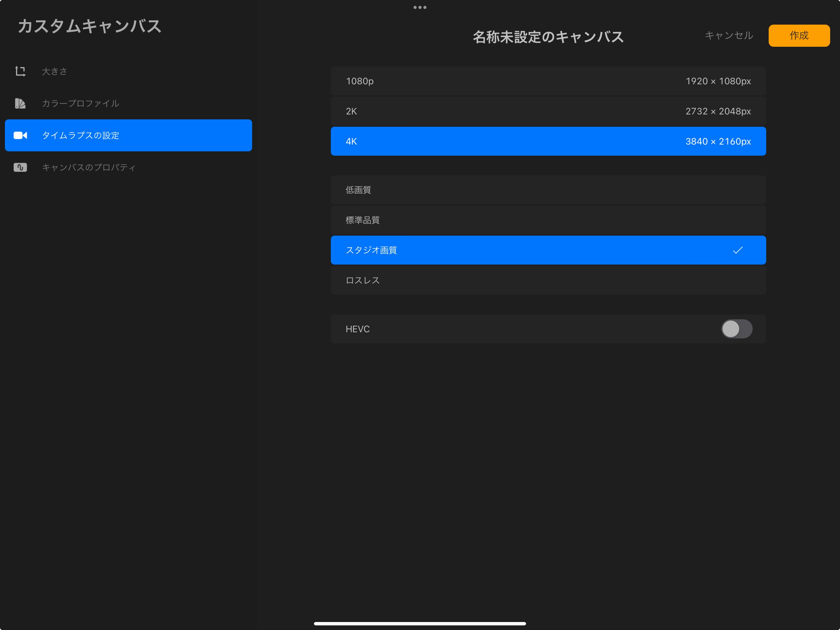Select the 4K resolution row
840x630 pixels.
548,142
